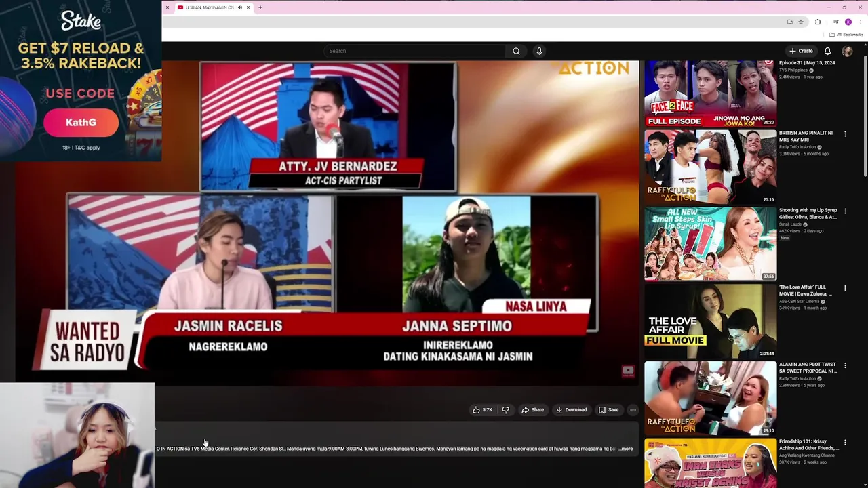
Task: Open options for Friendship 101 video
Action: pos(845,443)
